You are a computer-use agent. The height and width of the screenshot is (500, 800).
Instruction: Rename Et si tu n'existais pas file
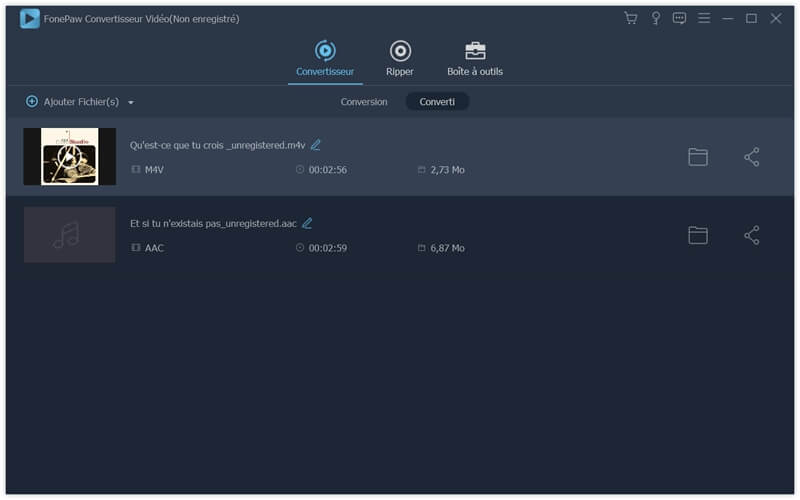tap(307, 223)
